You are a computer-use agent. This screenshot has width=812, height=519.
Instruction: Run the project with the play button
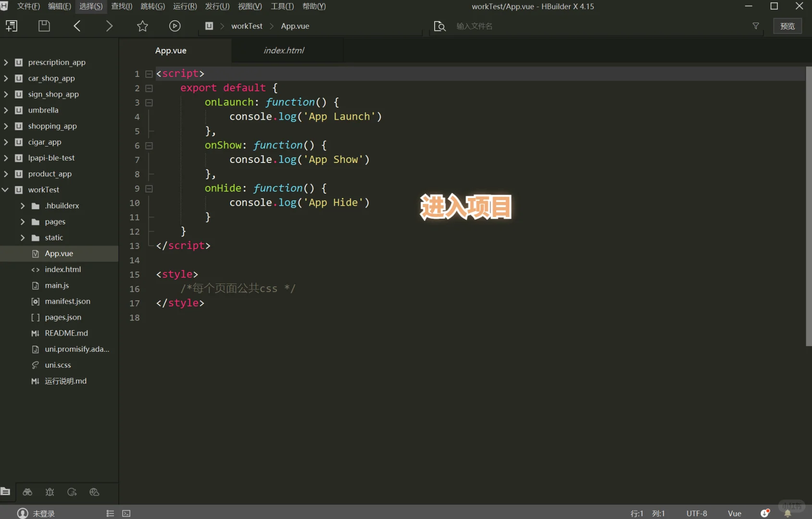tap(175, 26)
